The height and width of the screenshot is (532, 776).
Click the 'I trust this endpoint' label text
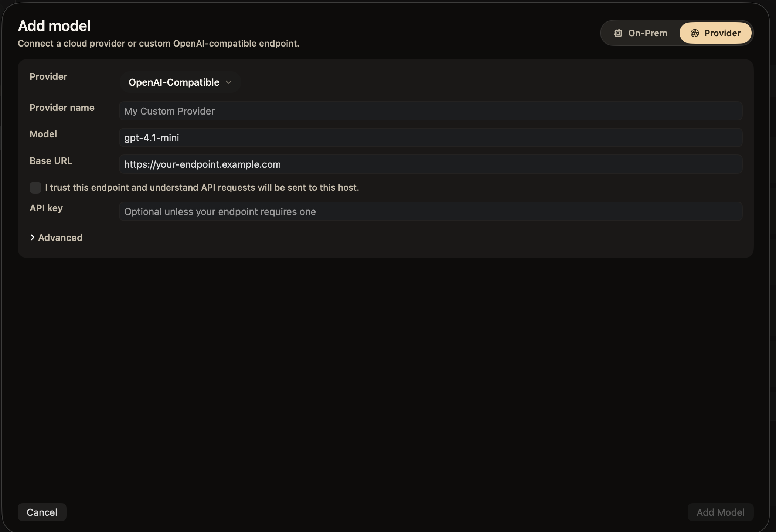click(x=202, y=187)
